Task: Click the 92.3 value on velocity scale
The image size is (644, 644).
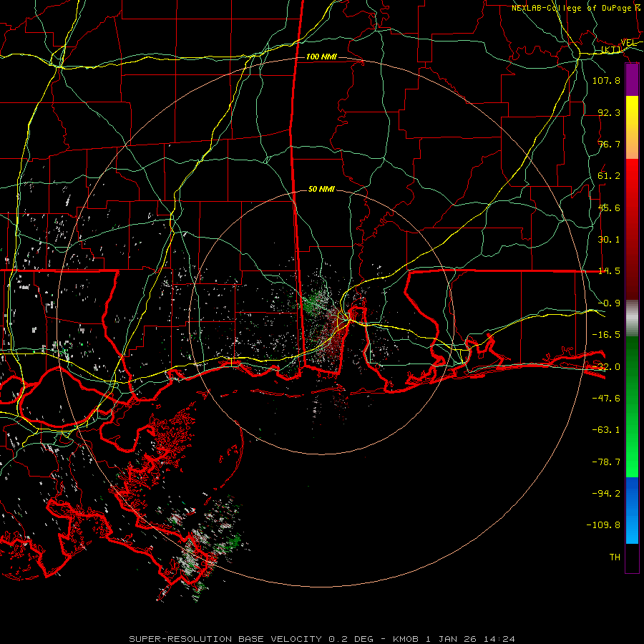Action: tap(609, 112)
